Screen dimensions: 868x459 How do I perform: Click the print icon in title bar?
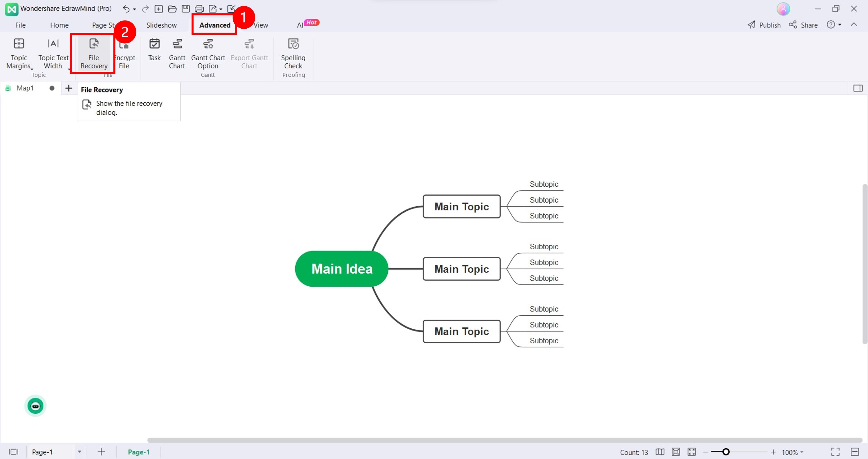199,9
